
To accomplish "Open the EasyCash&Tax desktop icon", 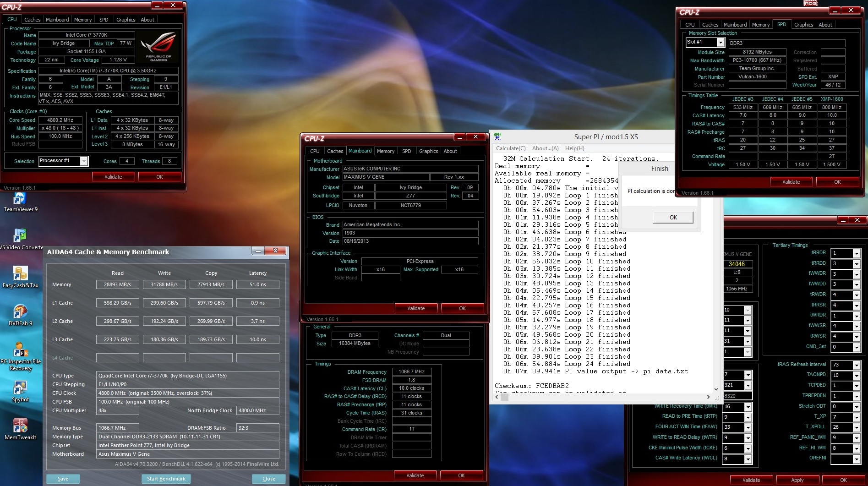I will (x=20, y=277).
